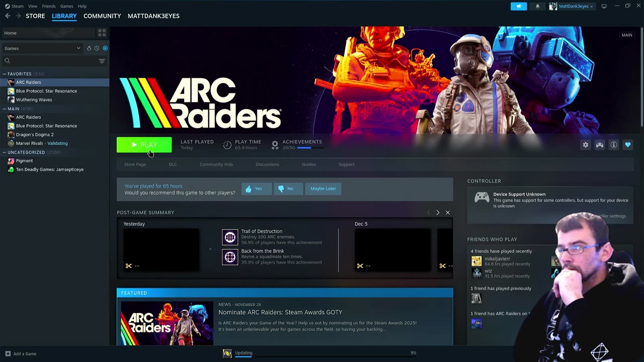
Task: Open the Community Hub link
Action: (216, 164)
